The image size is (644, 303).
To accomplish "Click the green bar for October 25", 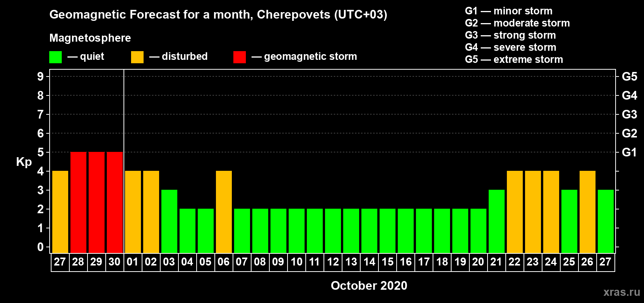I will tap(569, 221).
